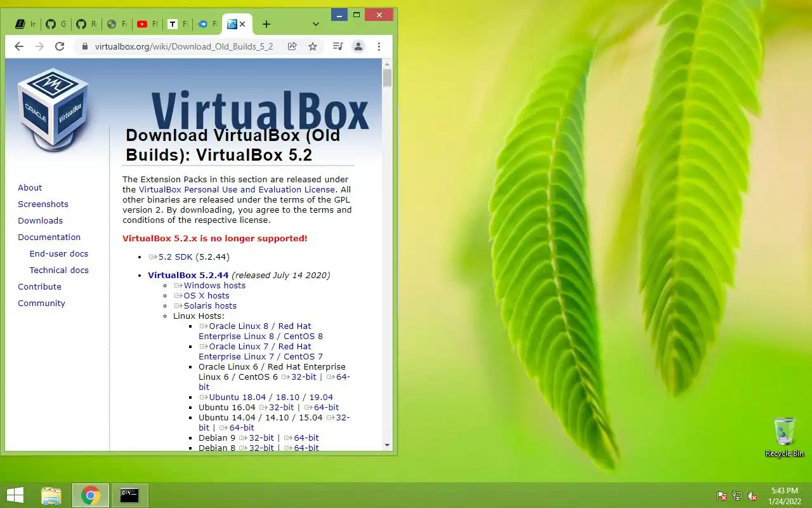Show the clock and date flyout
The height and width of the screenshot is (508, 812).
coord(785,496)
